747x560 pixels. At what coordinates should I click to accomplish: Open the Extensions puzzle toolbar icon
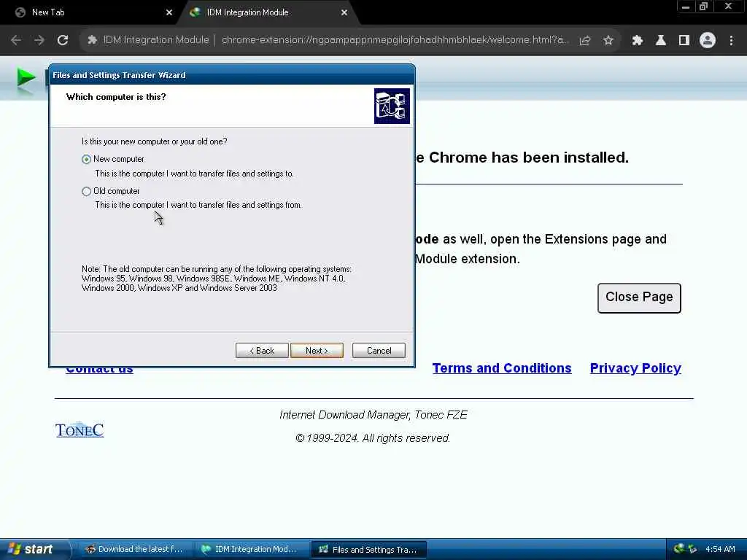[638, 41]
